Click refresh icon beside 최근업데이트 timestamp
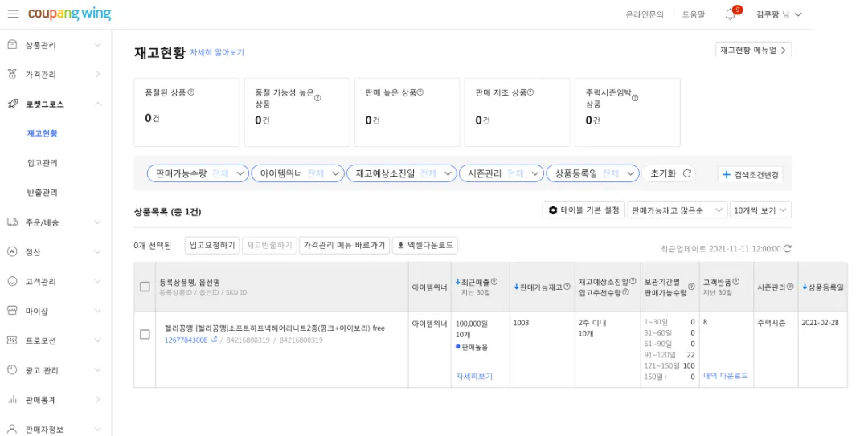868x436 pixels. point(788,249)
